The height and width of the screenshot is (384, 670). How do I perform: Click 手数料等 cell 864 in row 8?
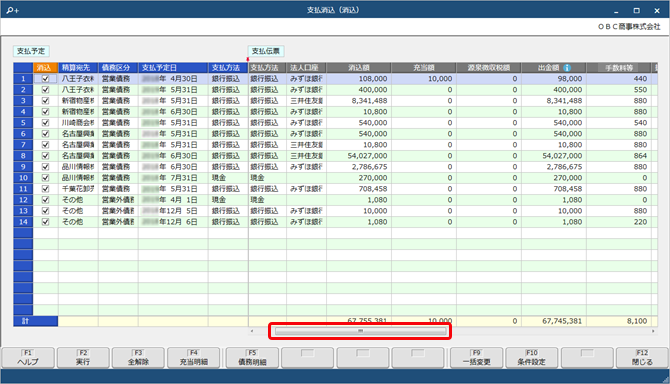tap(619, 156)
